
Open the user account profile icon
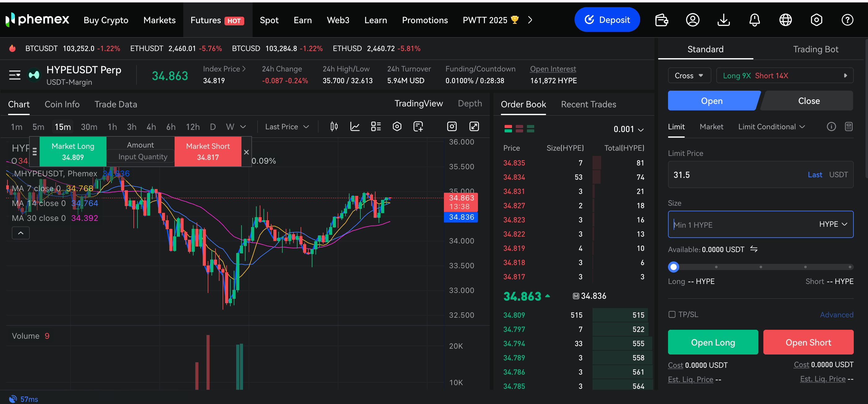pos(692,20)
